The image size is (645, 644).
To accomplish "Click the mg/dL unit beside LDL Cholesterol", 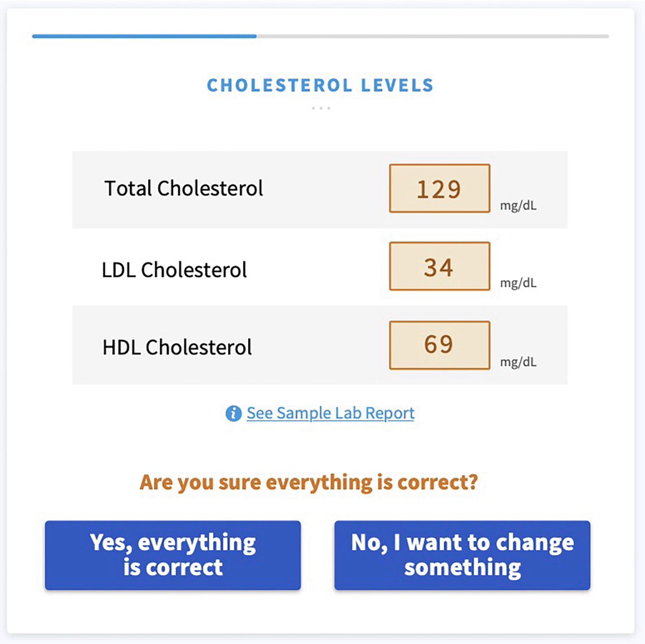I will (x=518, y=283).
